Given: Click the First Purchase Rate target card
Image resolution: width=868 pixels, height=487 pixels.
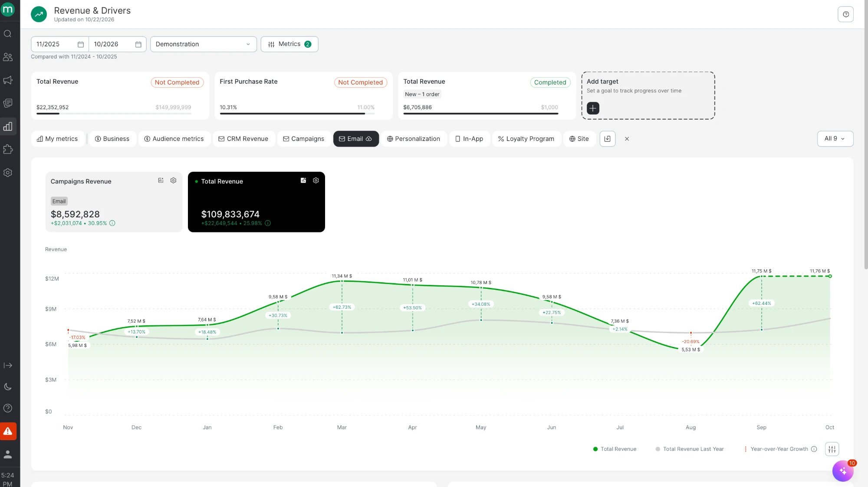Looking at the screenshot, I should pyautogui.click(x=303, y=96).
